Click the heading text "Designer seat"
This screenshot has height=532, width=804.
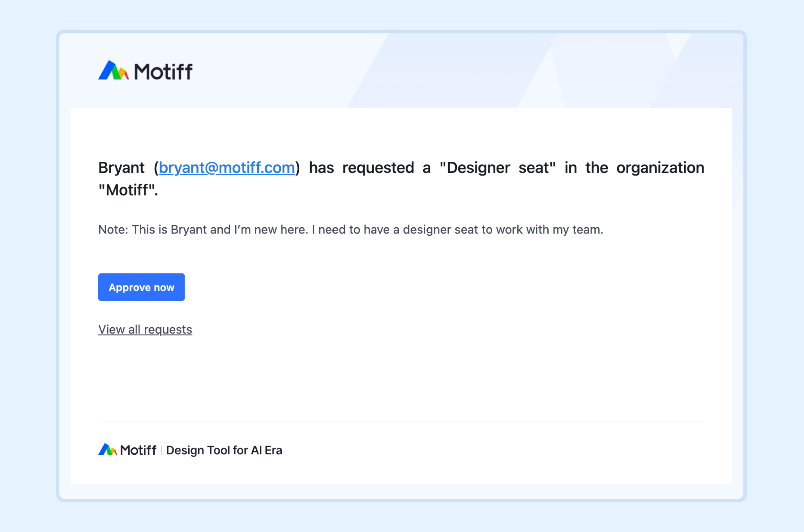click(x=498, y=168)
